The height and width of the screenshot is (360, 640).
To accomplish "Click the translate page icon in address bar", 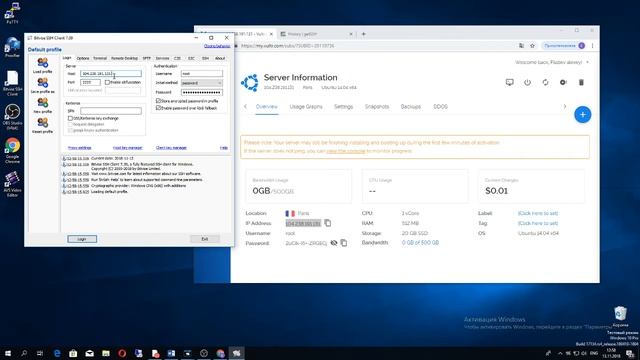I will (522, 46).
